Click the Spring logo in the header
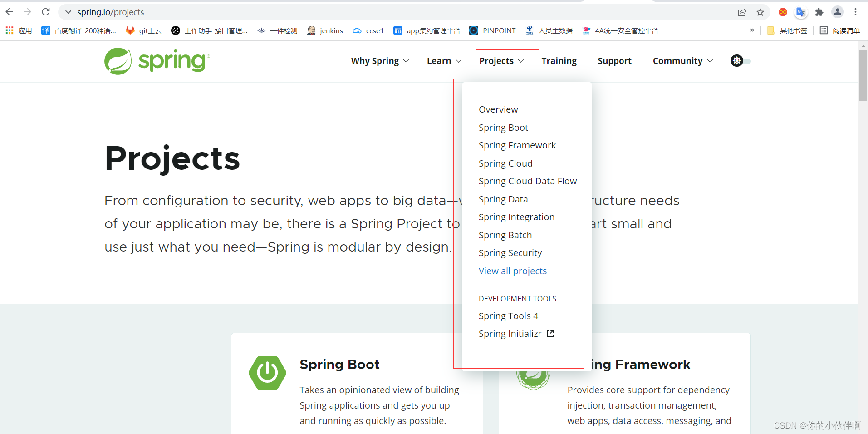The width and height of the screenshot is (868, 434). [157, 61]
